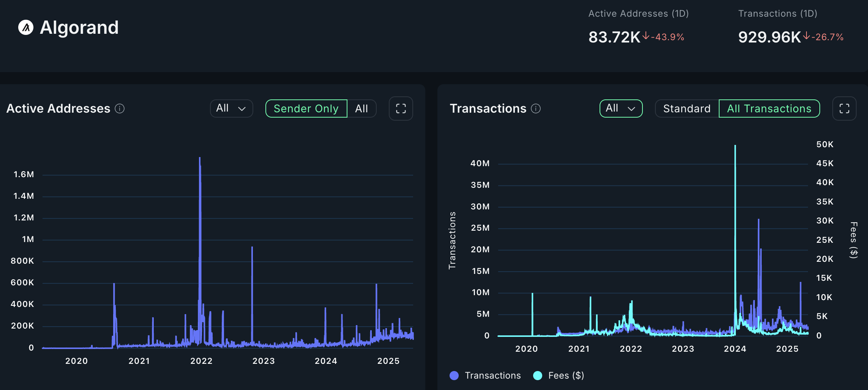Screen dimensions: 868x390
Task: Open Active Addresses info tooltip icon
Action: click(120, 109)
